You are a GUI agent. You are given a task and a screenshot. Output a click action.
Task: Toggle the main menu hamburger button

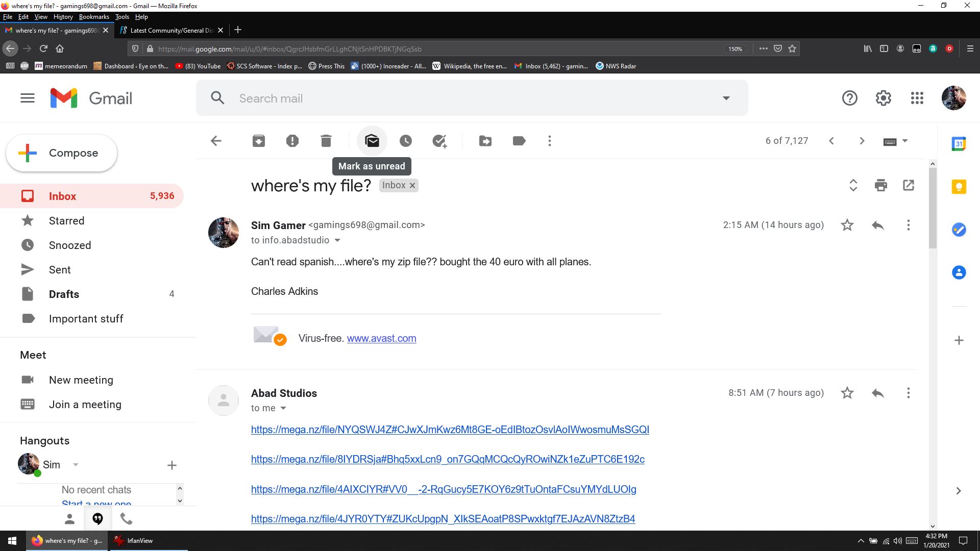click(28, 98)
